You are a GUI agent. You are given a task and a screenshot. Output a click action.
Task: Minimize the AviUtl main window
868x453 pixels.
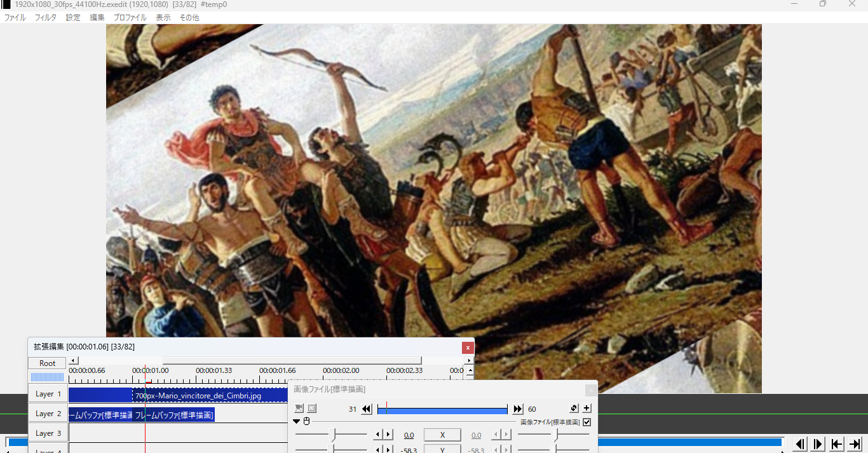click(794, 4)
